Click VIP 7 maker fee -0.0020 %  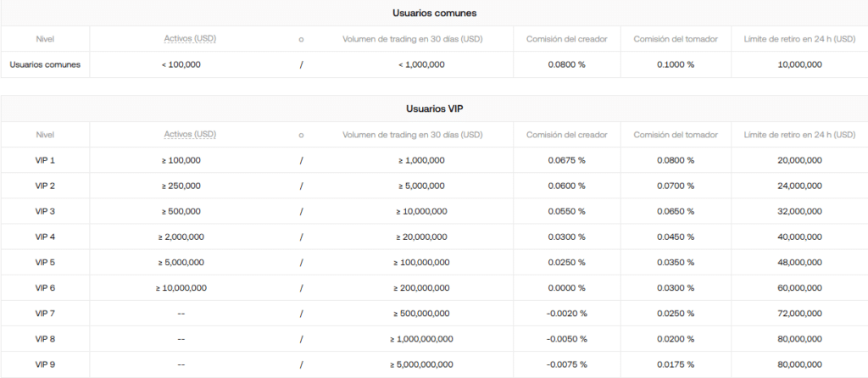pyautogui.click(x=565, y=314)
